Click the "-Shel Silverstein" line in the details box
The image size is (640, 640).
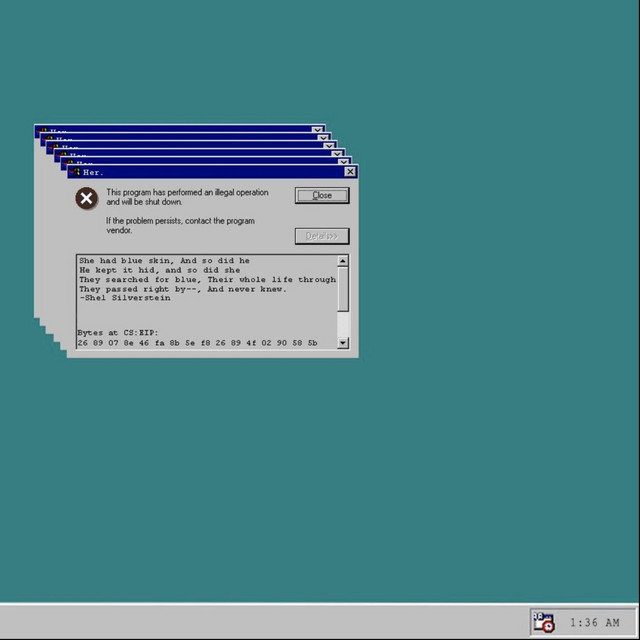click(x=124, y=298)
